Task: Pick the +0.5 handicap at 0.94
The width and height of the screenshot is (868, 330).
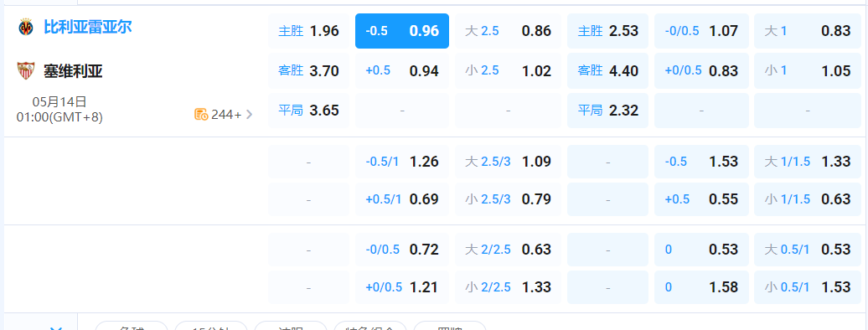Action: point(402,71)
